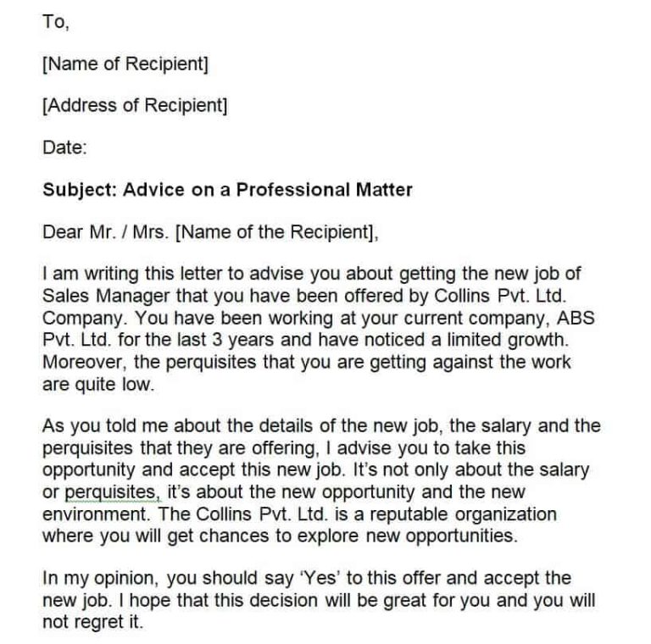The image size is (651, 644).
Task: Click the [Address of Recipient] placeholder
Action: 135,105
